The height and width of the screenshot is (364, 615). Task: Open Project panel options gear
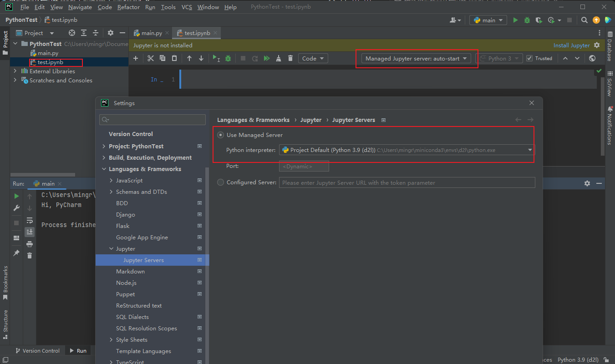[x=111, y=33]
